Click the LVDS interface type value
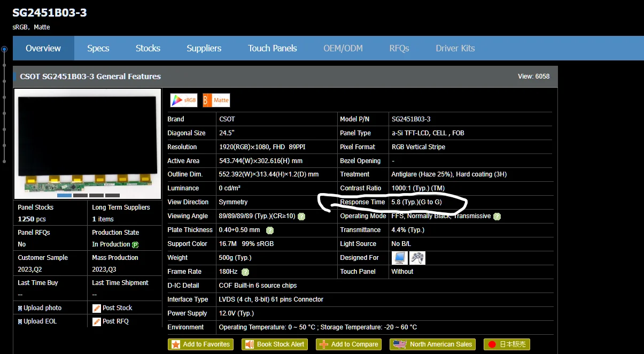644x354 pixels. pyautogui.click(x=271, y=299)
